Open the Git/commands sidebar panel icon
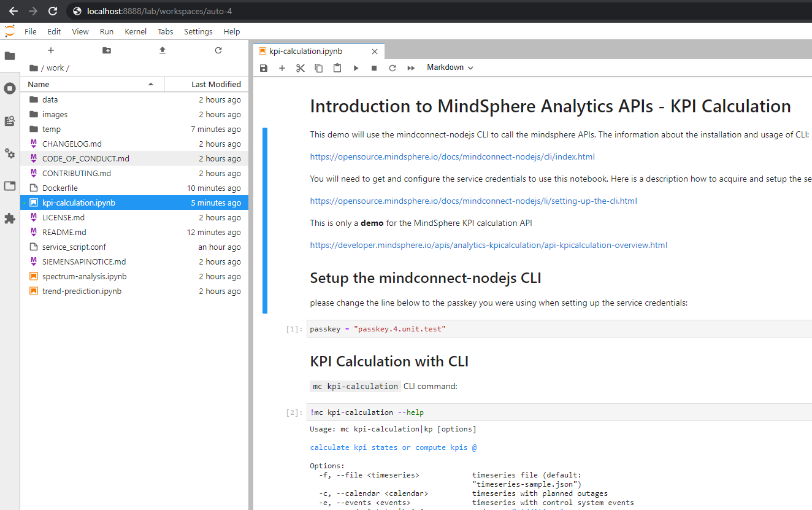812x510 pixels. [x=10, y=121]
